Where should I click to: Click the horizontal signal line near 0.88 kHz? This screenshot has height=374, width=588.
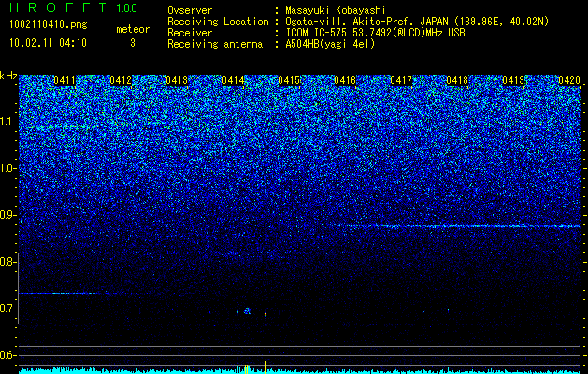click(x=459, y=226)
